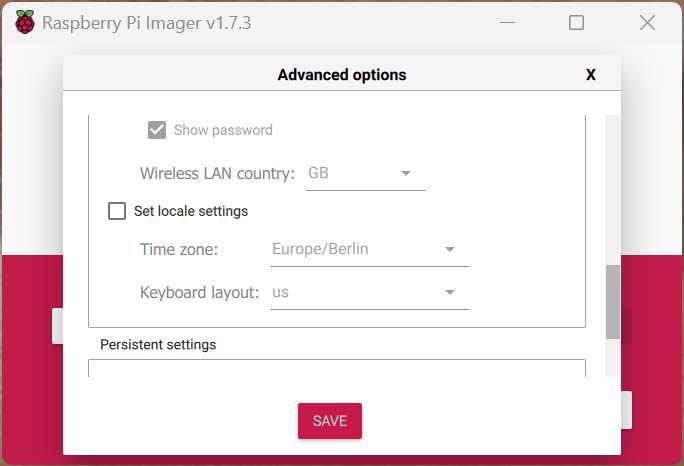Click the Persistent settings heading
684x466 pixels.
click(x=158, y=345)
